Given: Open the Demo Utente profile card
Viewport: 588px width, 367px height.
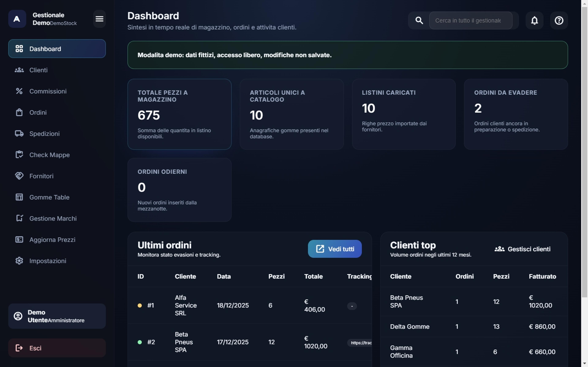Looking at the screenshot, I should [x=57, y=316].
